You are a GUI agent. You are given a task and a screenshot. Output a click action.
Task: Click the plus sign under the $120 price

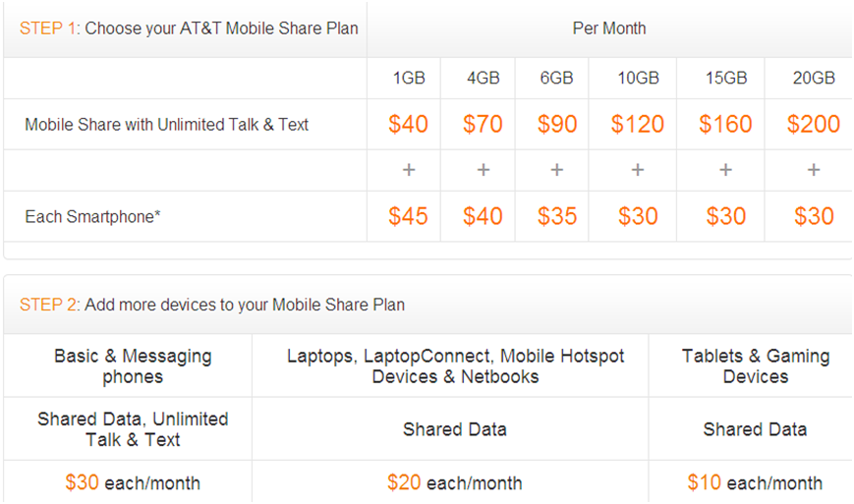point(638,170)
